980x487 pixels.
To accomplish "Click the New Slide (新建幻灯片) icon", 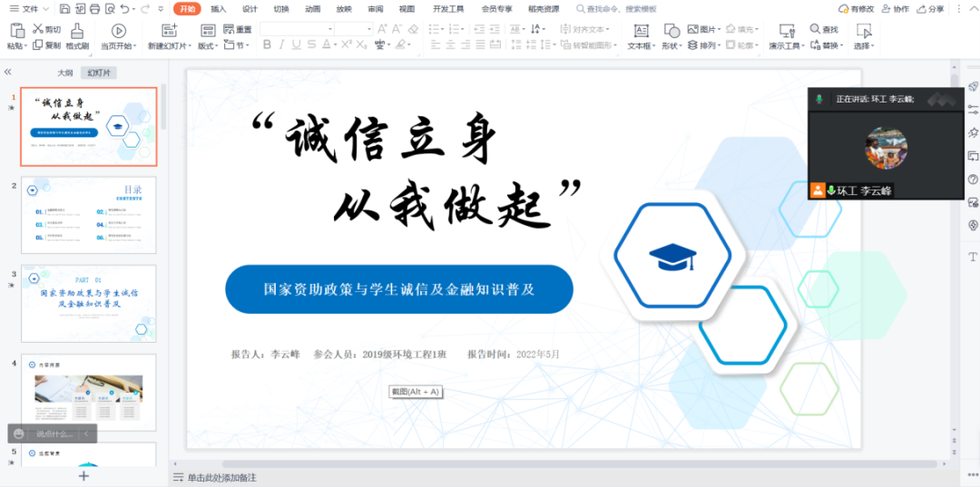I will [170, 30].
